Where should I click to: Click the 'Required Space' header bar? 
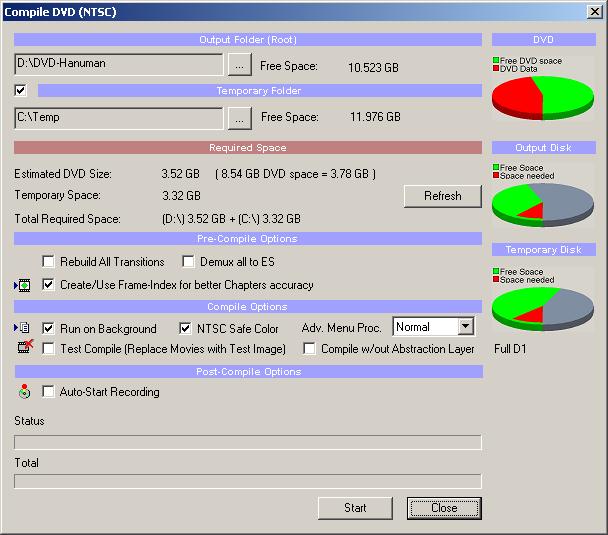coord(248,148)
